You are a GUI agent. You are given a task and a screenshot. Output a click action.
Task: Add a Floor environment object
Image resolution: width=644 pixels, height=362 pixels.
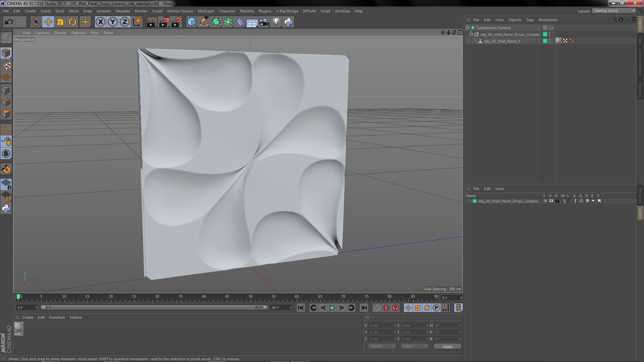tap(252, 22)
